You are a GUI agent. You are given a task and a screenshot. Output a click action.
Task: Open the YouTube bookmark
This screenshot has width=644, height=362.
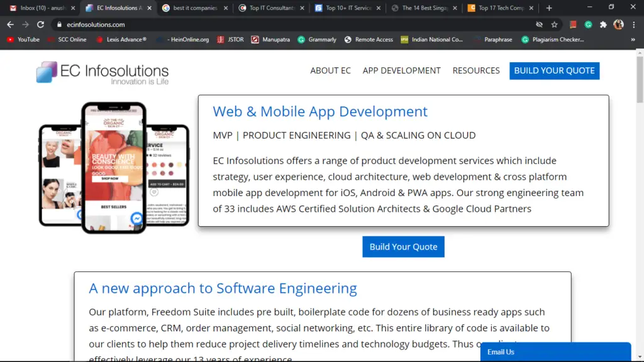[x=23, y=40]
